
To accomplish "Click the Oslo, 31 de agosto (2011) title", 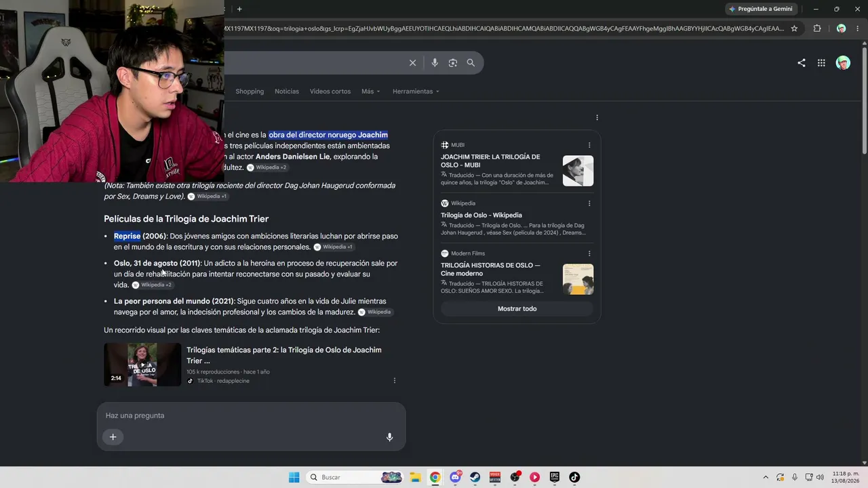I will 157,263.
